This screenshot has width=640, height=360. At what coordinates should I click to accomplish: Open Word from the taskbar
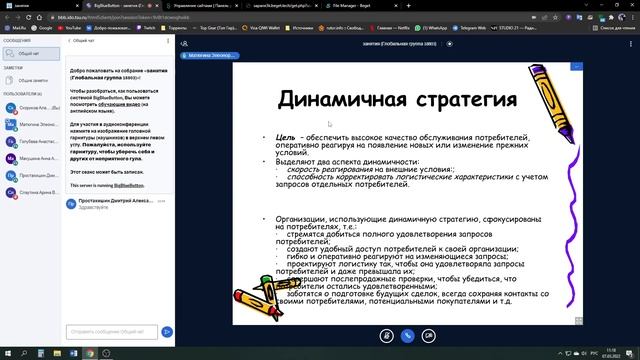tap(73, 353)
